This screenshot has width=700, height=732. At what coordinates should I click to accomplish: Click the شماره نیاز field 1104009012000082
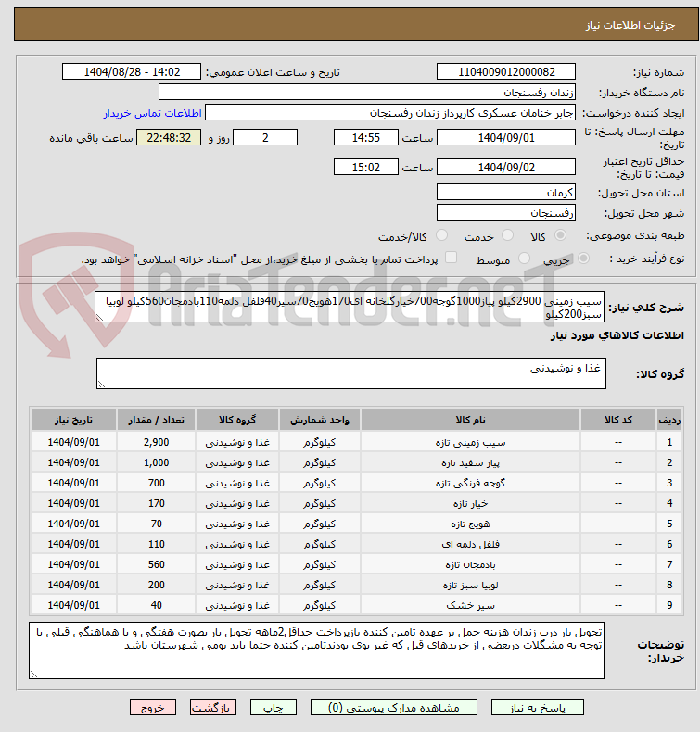pos(505,72)
